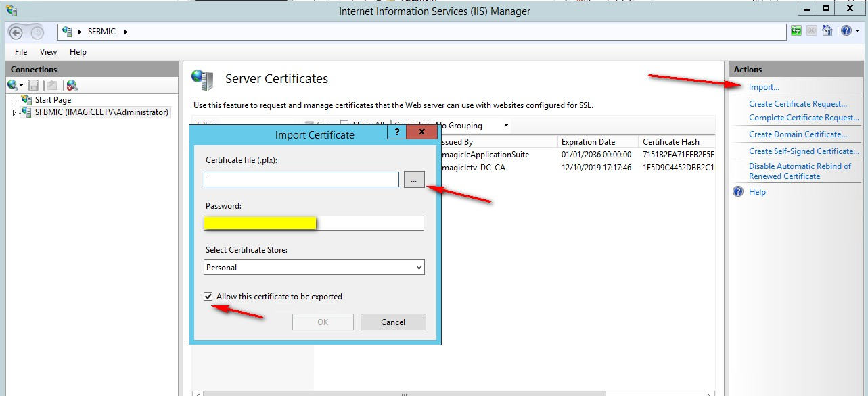Screen dimensions: 868x396
Task: Click the Help icon in Actions pane
Action: tap(739, 192)
